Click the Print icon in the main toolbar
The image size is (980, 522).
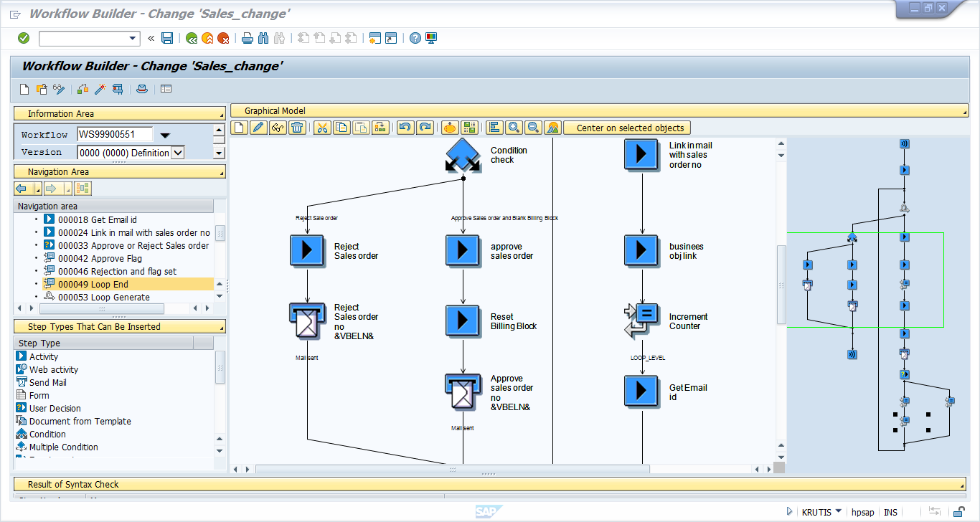(248, 38)
